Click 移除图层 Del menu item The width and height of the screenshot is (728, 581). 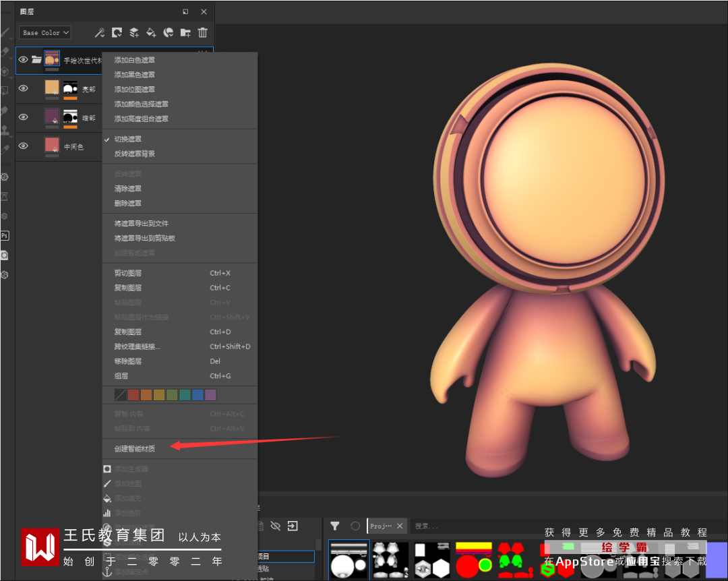180,361
